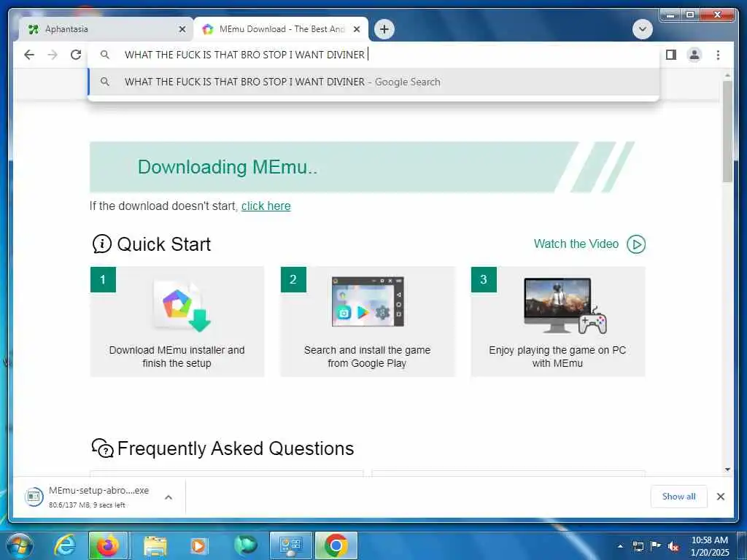Click the Quick Start info icon
The height and width of the screenshot is (560, 747).
101,244
